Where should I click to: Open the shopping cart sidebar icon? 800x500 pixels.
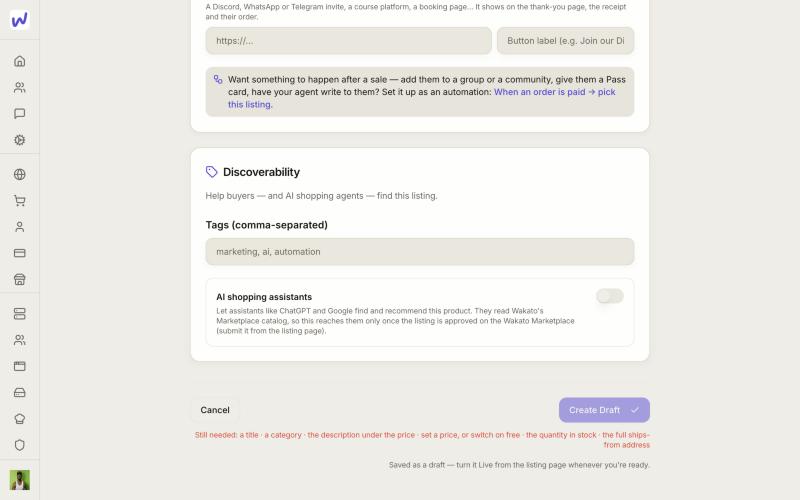pos(19,201)
